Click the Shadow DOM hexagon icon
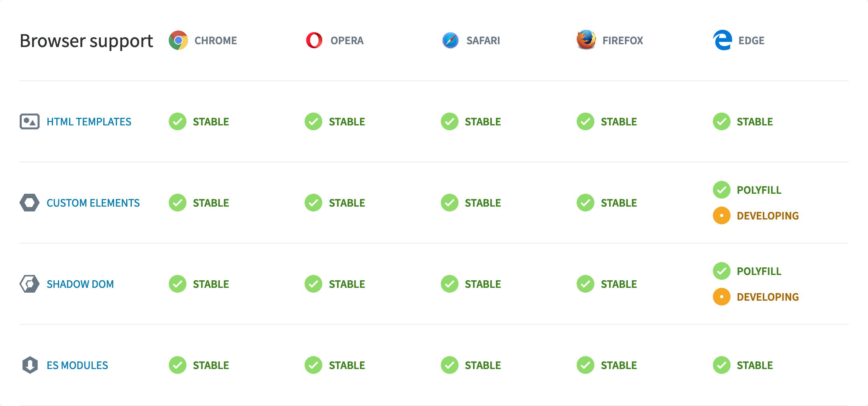Viewport: 868px width, 406px height. click(30, 284)
